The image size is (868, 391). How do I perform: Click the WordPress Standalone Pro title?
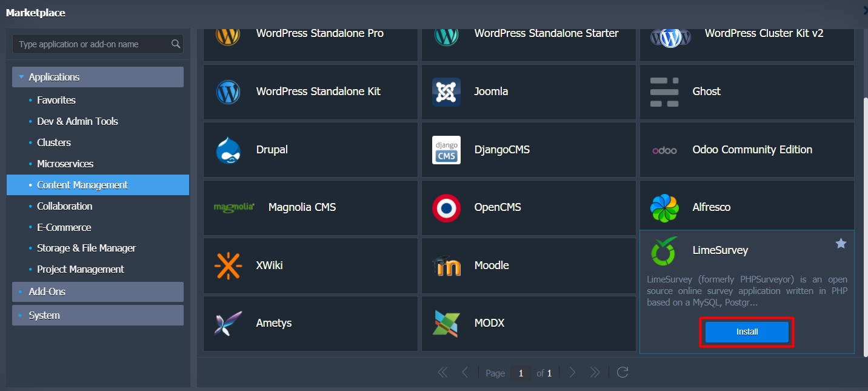point(320,33)
